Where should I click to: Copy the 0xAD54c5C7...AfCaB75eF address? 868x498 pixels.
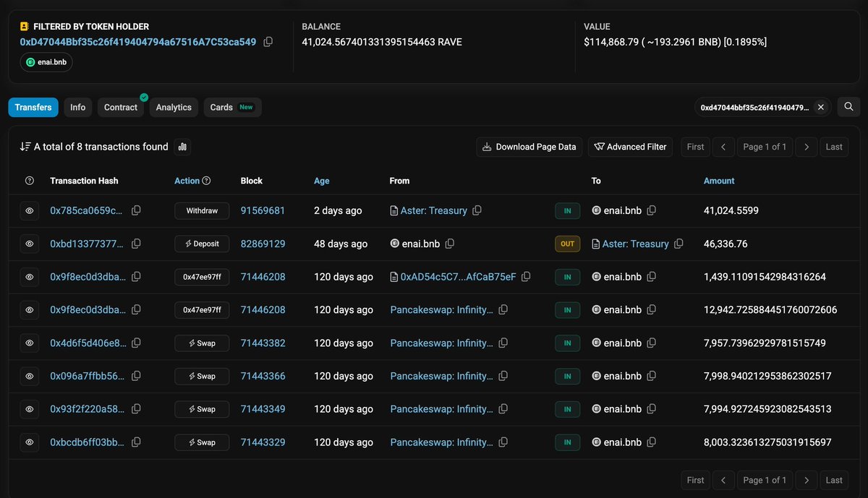526,277
